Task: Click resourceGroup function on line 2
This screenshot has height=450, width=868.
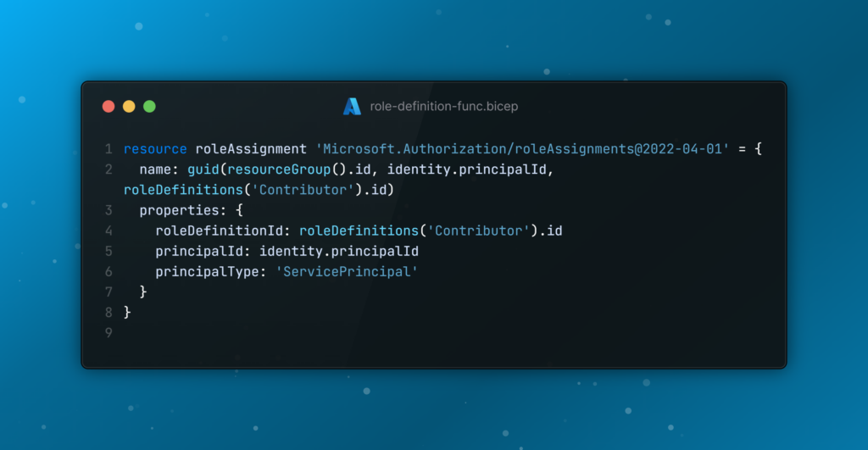Action: 279,169
